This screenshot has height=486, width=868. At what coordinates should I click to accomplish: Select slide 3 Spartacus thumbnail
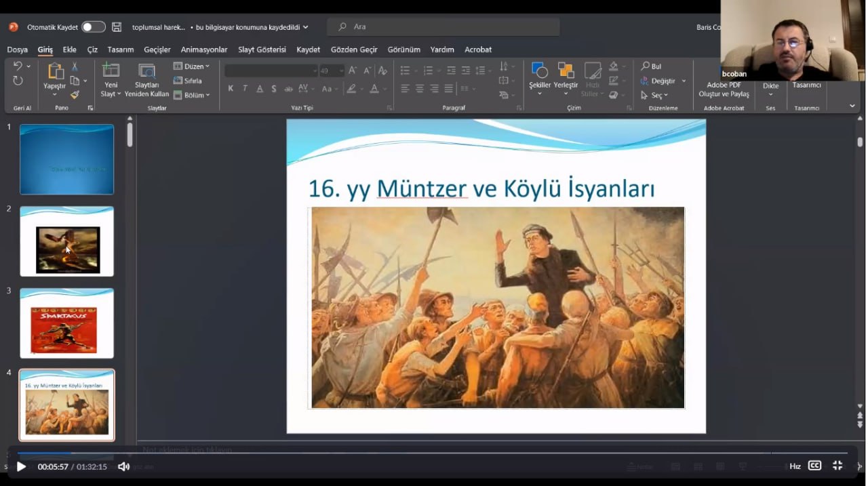[67, 323]
